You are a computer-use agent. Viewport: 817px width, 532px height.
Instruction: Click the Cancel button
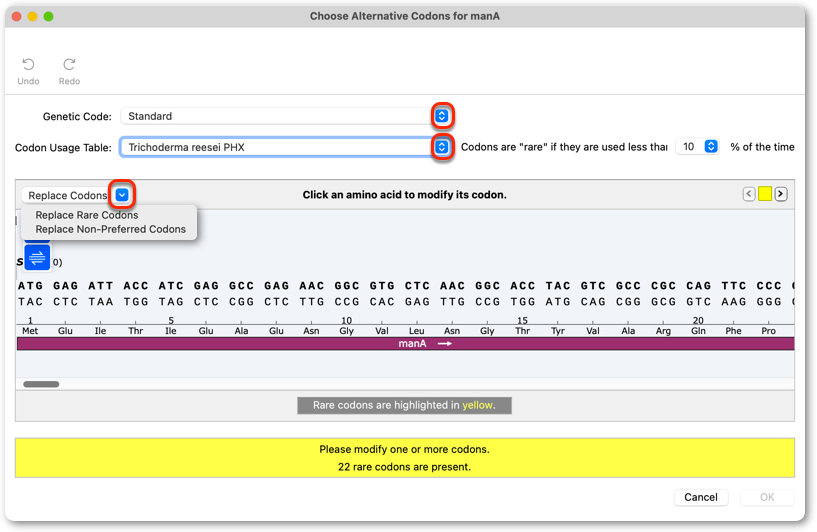(x=701, y=497)
